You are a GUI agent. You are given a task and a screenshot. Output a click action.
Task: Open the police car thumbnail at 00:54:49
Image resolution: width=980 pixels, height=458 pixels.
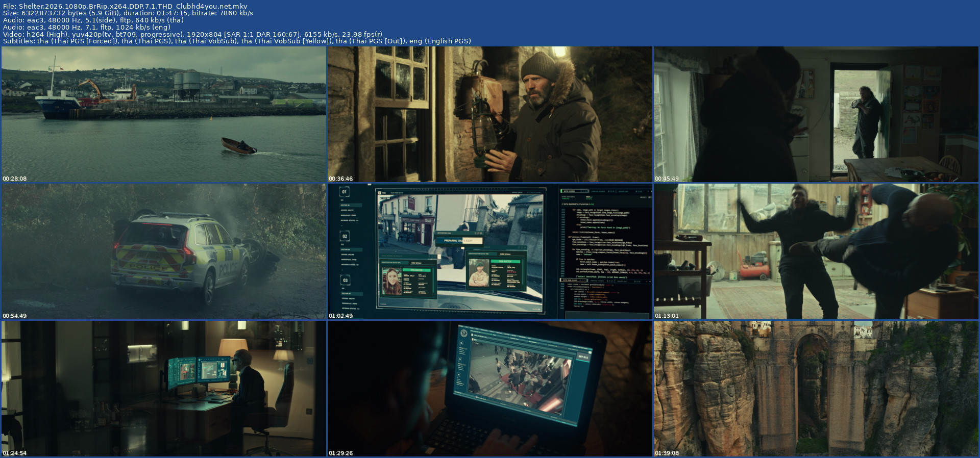[x=164, y=251]
